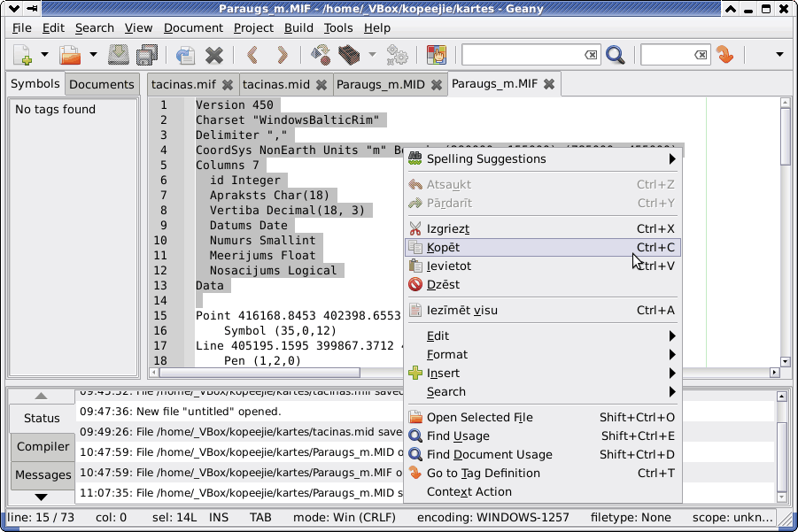Choose Context Action
The image size is (798, 532).
pyautogui.click(x=543, y=492)
